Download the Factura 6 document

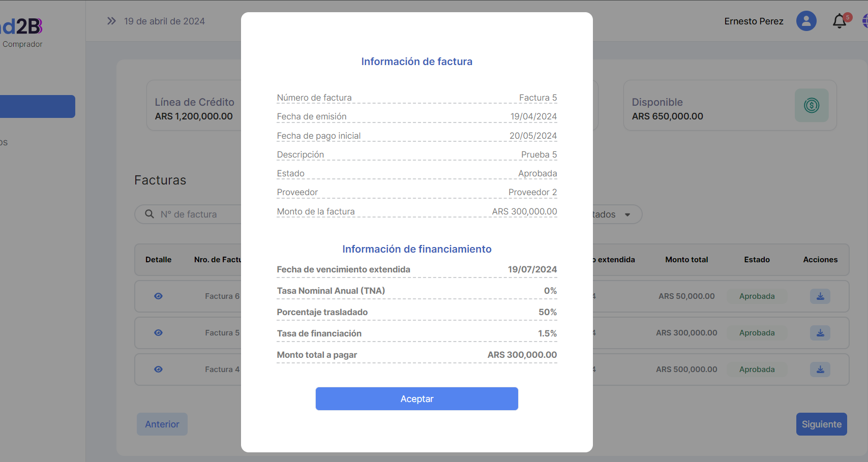pos(820,296)
